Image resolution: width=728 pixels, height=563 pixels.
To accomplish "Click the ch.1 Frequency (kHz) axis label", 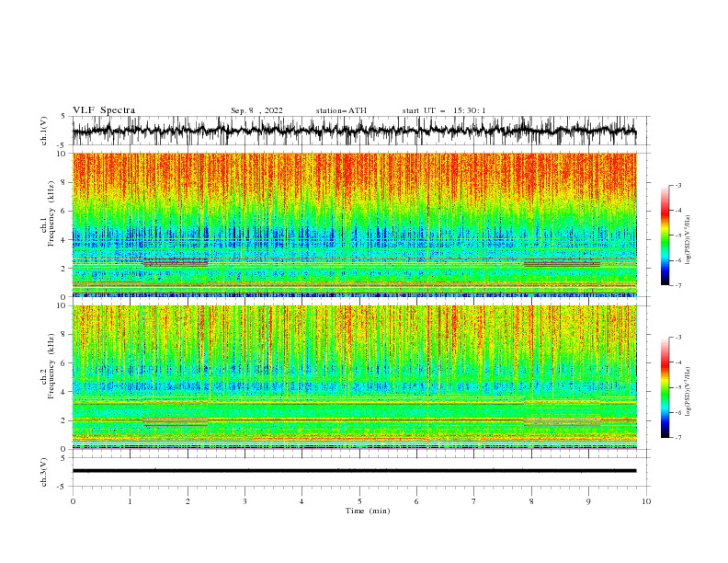I will point(48,212).
